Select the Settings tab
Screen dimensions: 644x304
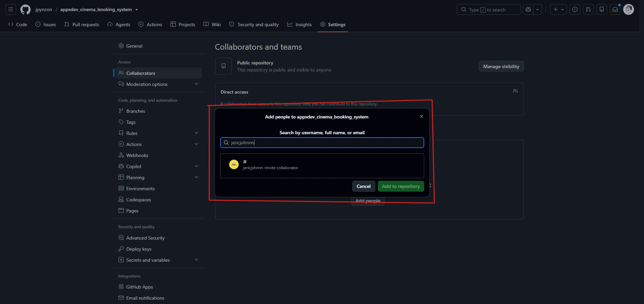pos(333,24)
